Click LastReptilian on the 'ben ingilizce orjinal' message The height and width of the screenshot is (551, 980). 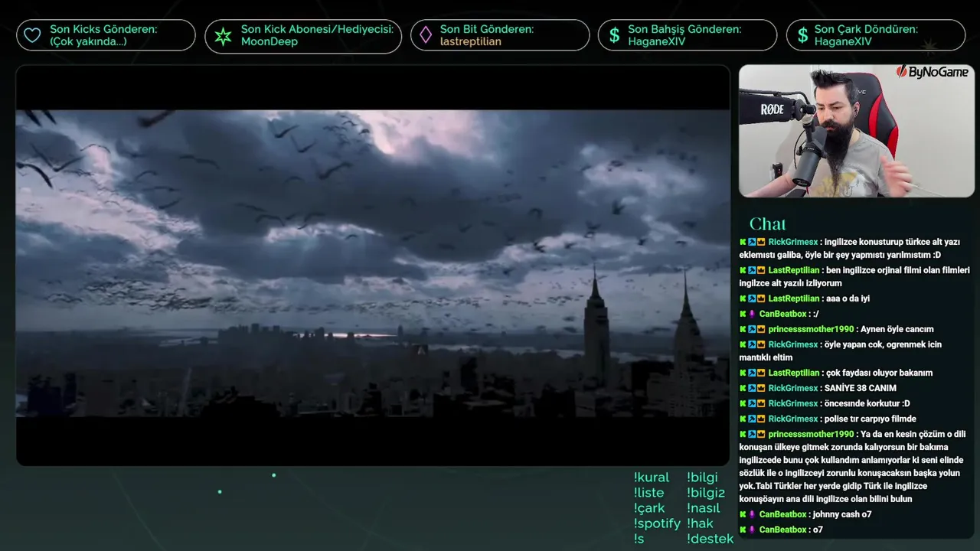click(x=794, y=270)
